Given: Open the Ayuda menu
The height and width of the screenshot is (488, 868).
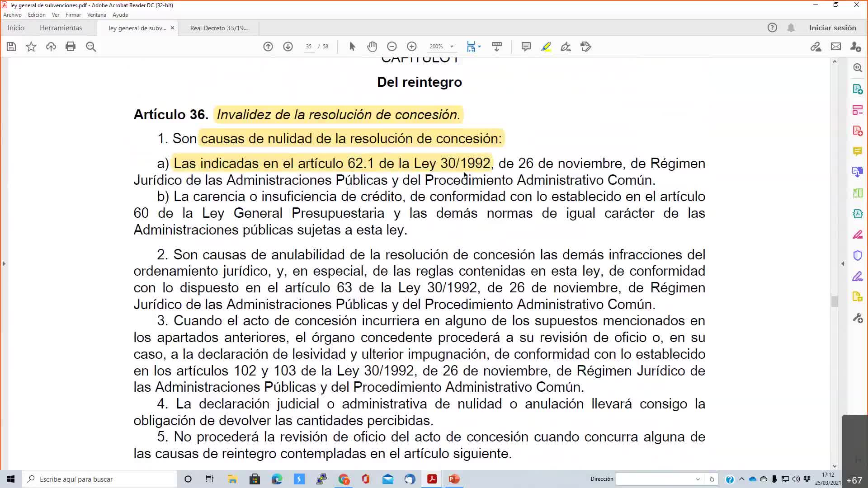Looking at the screenshot, I should 120,15.
